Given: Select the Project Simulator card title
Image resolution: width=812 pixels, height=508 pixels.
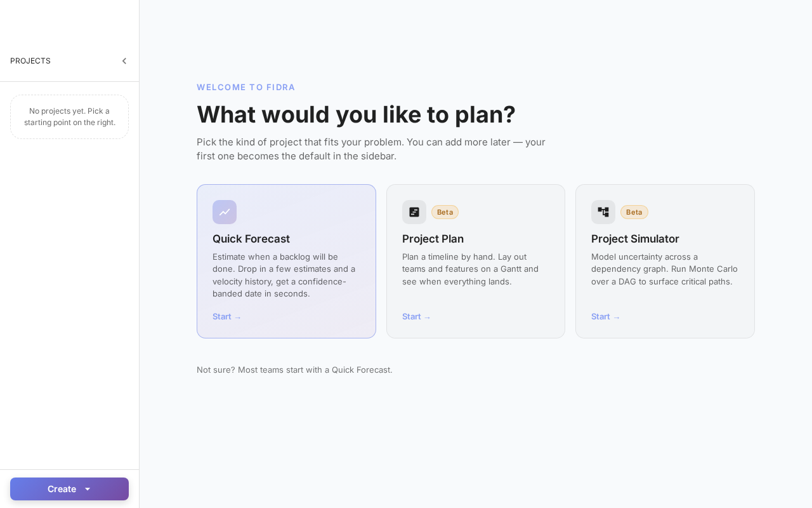Looking at the screenshot, I should (635, 239).
